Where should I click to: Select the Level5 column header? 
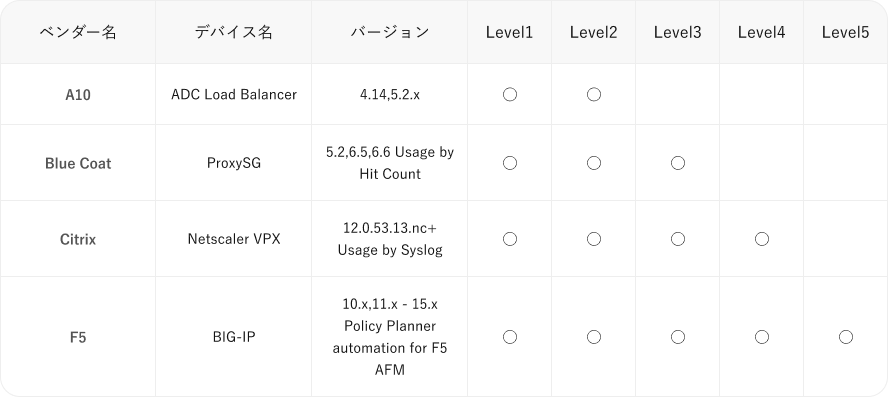[x=846, y=32]
